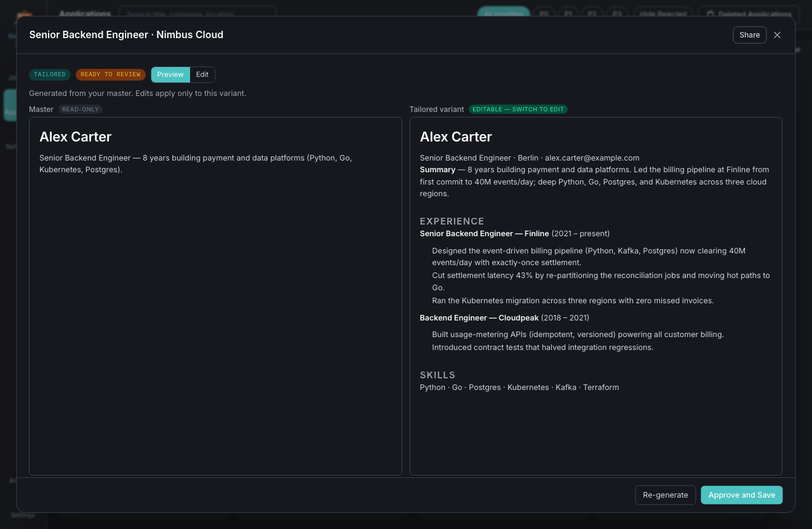Click the Tailored variant label
The width and height of the screenshot is (812, 529).
coord(437,109)
